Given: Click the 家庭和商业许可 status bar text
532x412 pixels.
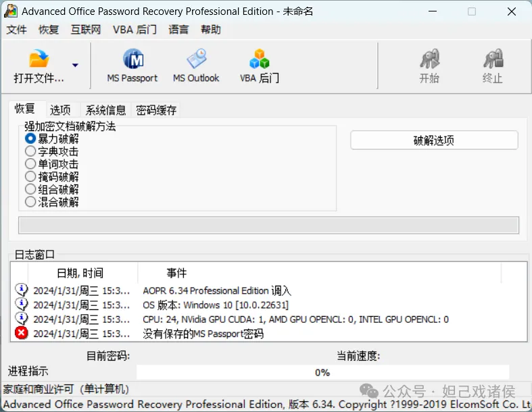Looking at the screenshot, I should point(66,389).
